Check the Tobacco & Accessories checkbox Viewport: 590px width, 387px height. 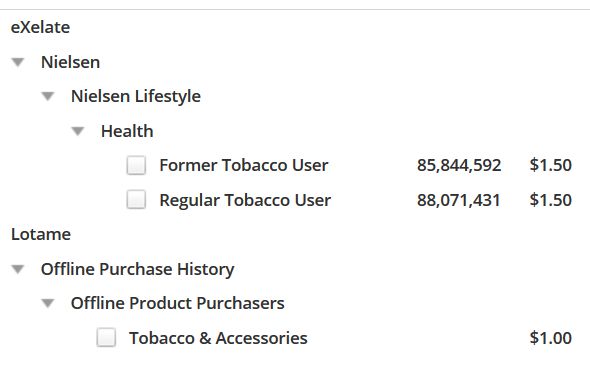106,337
